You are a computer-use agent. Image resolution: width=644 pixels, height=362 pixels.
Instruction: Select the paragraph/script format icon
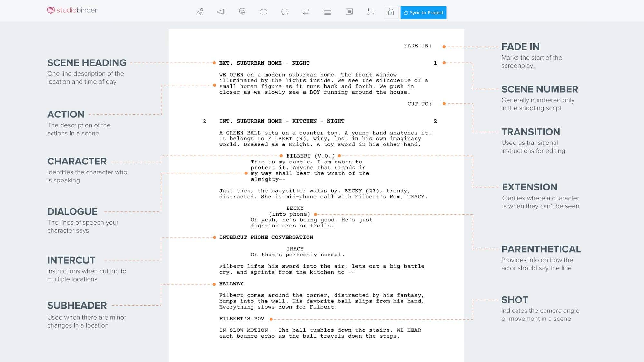pos(327,12)
